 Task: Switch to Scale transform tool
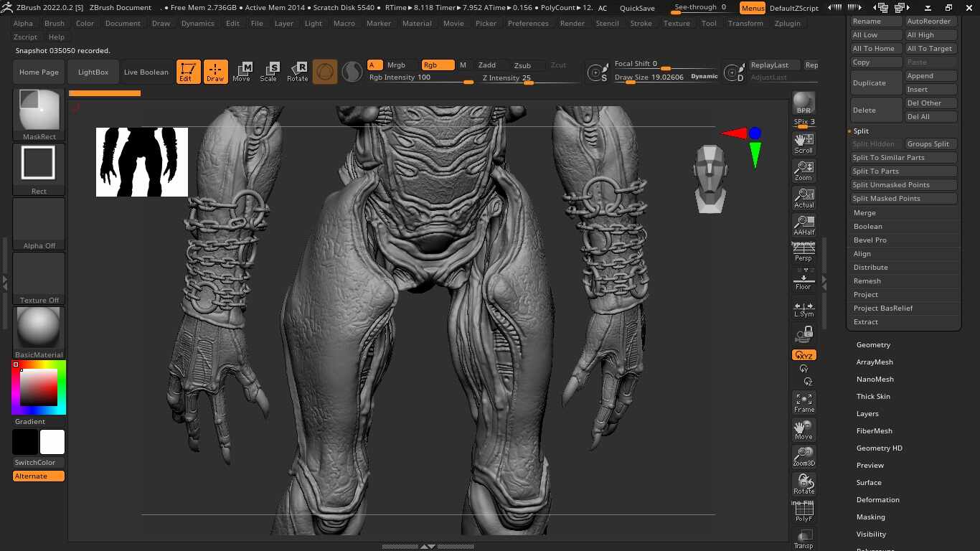(269, 72)
